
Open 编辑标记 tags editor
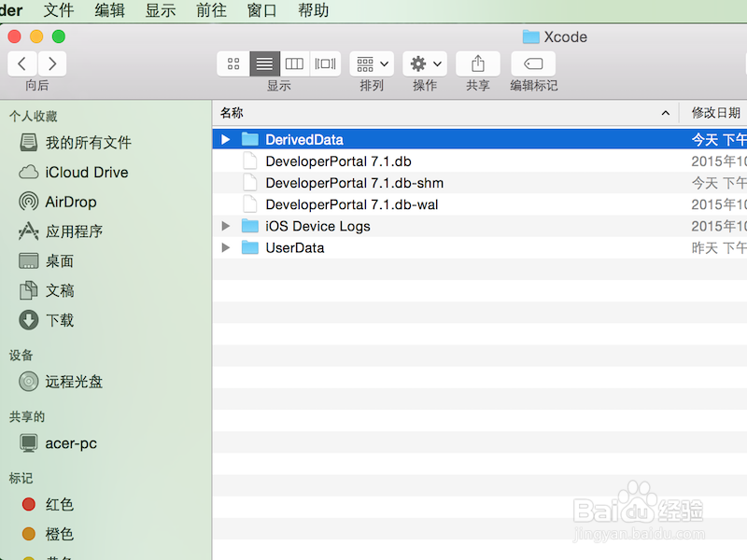click(531, 63)
